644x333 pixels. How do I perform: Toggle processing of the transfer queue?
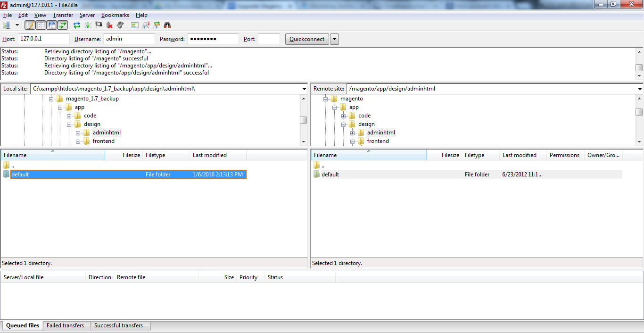88,25
